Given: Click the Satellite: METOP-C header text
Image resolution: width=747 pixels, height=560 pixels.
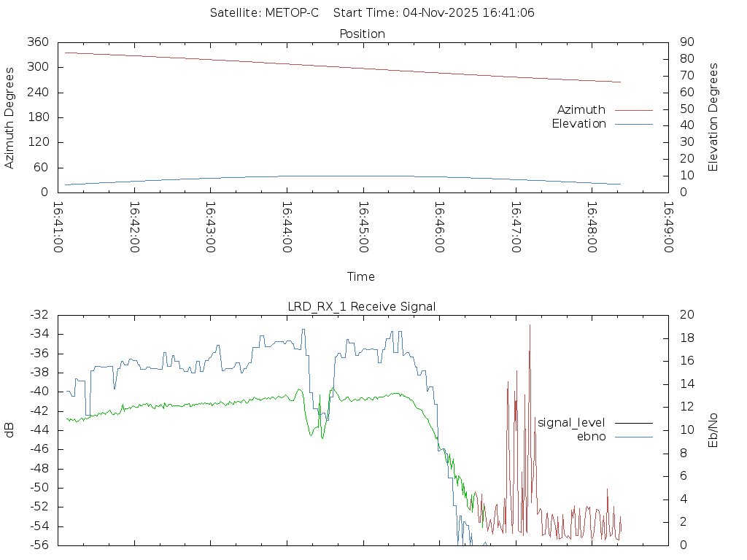Looking at the screenshot, I should (264, 13).
